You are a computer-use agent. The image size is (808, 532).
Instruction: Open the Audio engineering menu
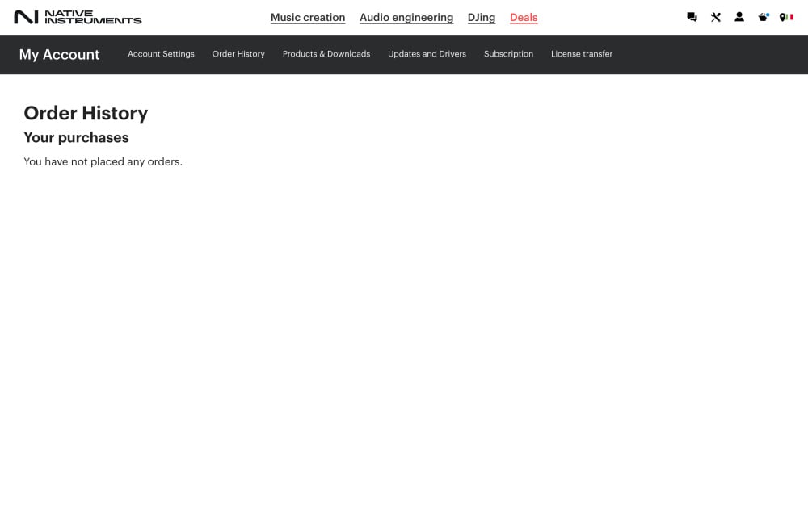pos(406,18)
